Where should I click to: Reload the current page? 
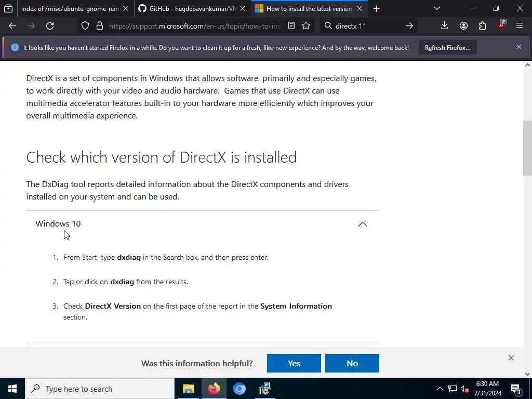[50, 26]
